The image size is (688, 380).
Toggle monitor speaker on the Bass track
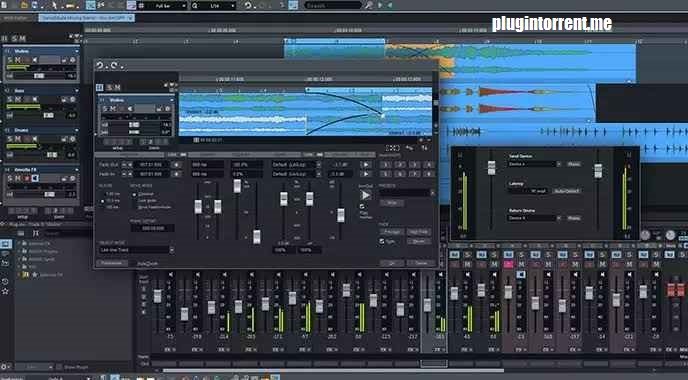click(35, 99)
